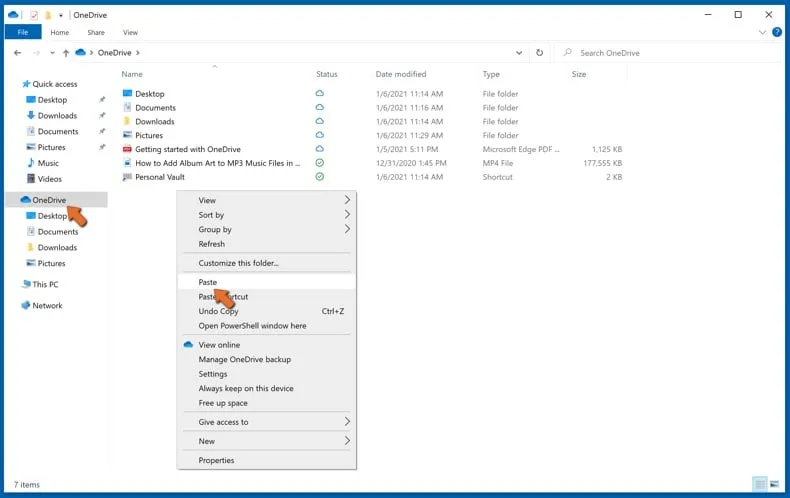The width and height of the screenshot is (790, 498).
Task: Switch to the View ribbon tab
Action: [x=130, y=32]
